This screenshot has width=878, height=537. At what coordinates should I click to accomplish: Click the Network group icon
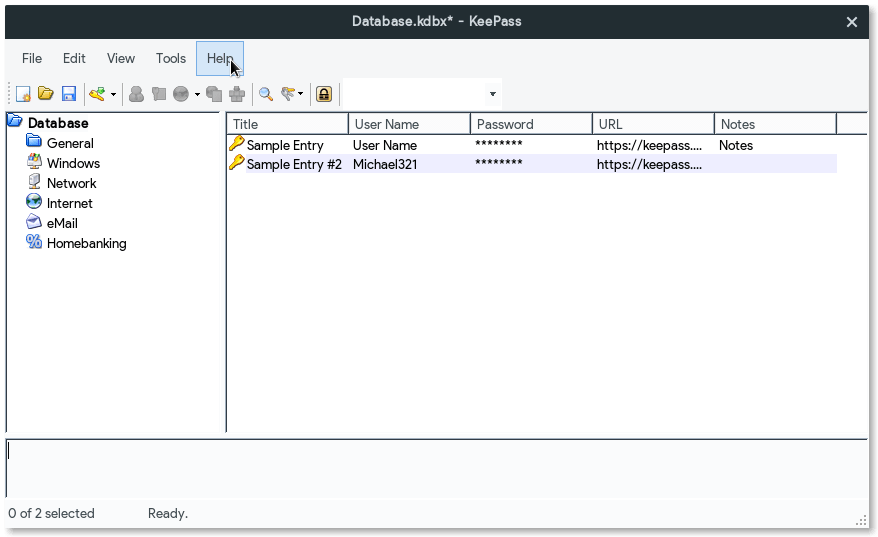coord(34,181)
